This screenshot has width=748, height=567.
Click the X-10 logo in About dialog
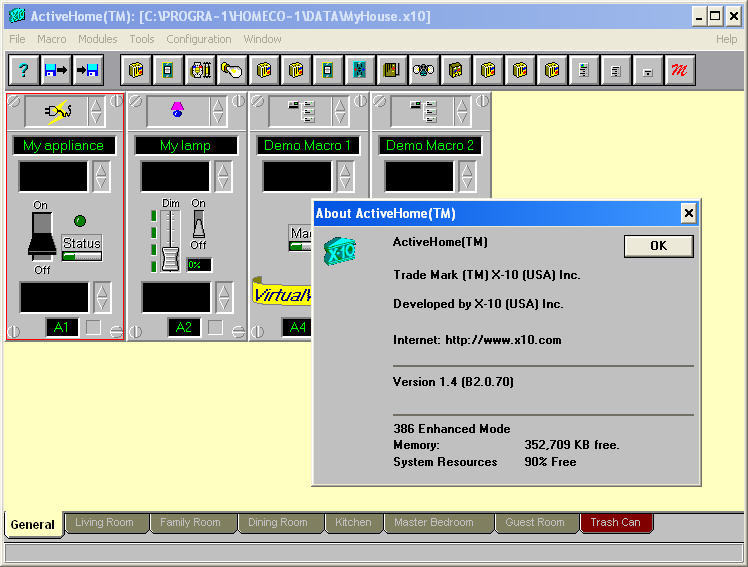click(340, 251)
